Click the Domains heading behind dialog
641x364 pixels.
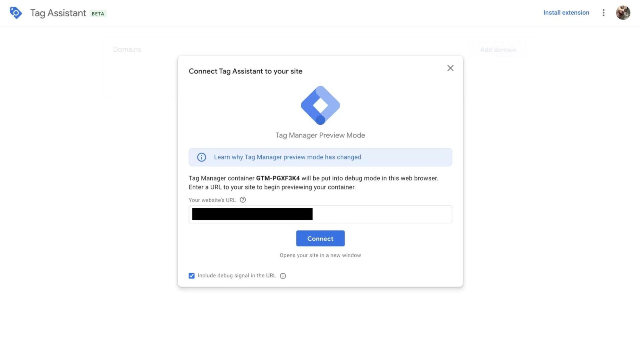(127, 49)
